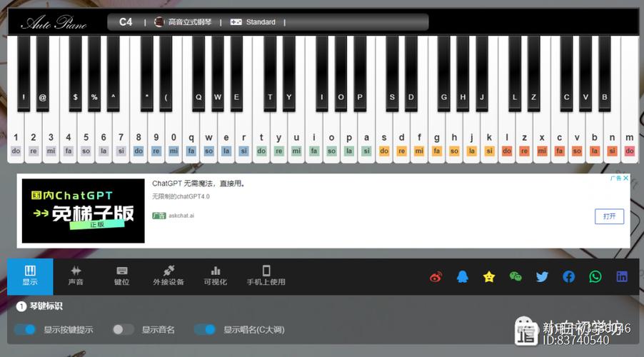The width and height of the screenshot is (644, 357).
Task: Share via the Twitter bird icon
Action: (x=542, y=277)
